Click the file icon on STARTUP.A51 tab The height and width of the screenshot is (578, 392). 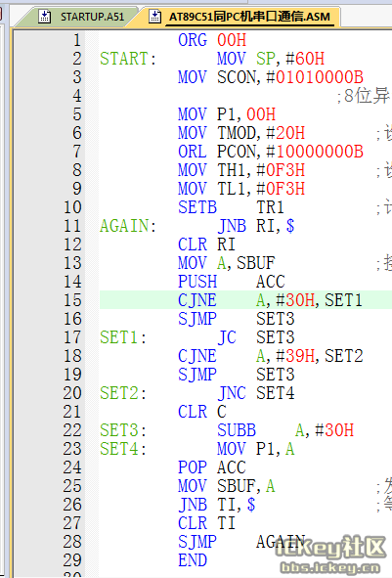coord(45,17)
